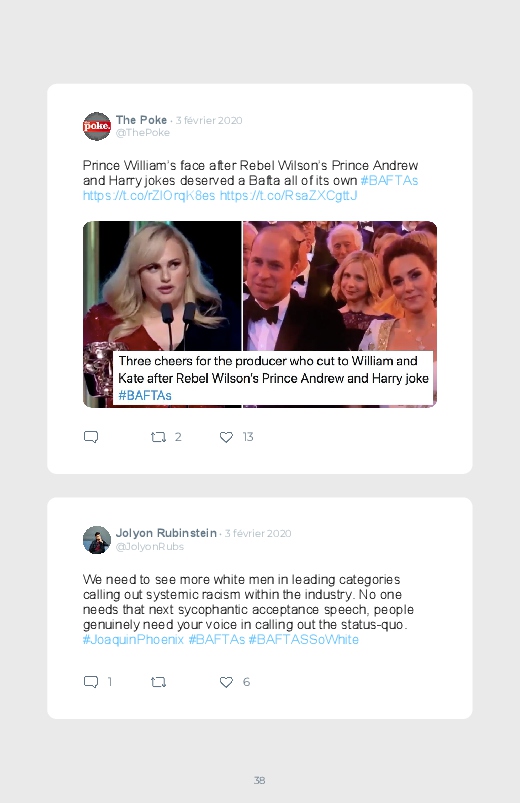Open the @ThePoke handle
This screenshot has height=803, width=520.
point(143,133)
